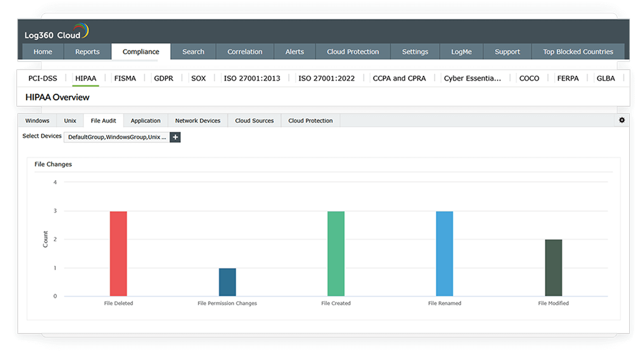Click the File Created axis label
The height and width of the screenshot is (357, 644).
tap(336, 303)
